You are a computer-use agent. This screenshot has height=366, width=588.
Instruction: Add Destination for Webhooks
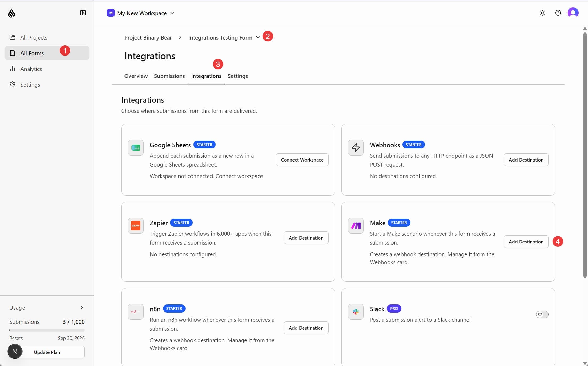tap(526, 160)
